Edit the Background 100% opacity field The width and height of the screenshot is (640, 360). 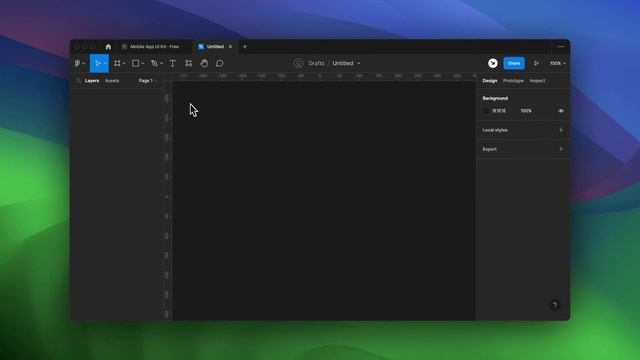(526, 111)
